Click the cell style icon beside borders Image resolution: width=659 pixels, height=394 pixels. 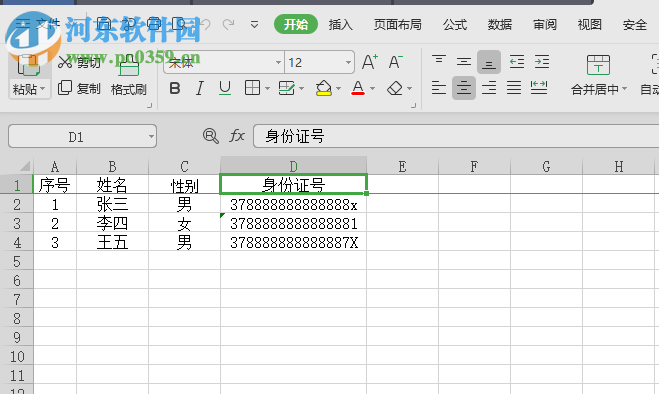click(287, 88)
